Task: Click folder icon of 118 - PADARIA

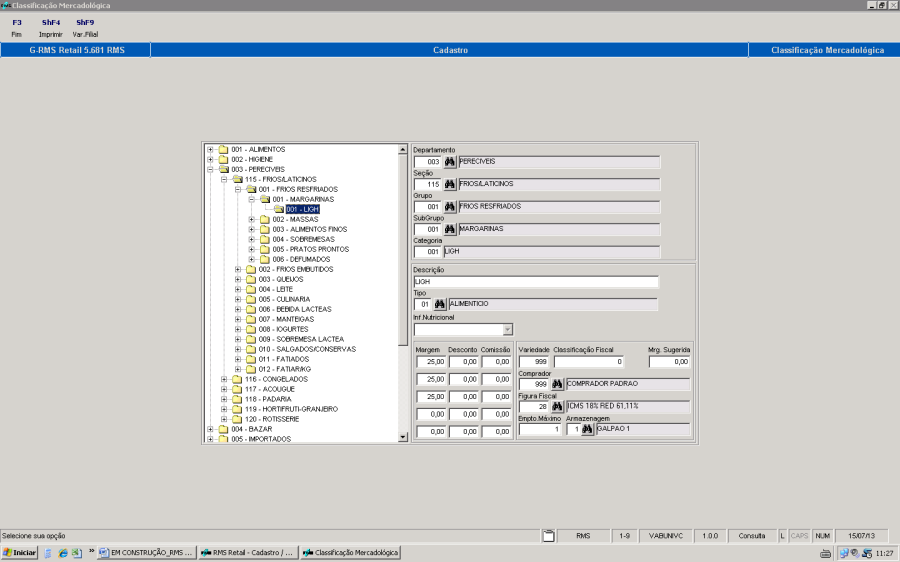Action: click(x=237, y=399)
